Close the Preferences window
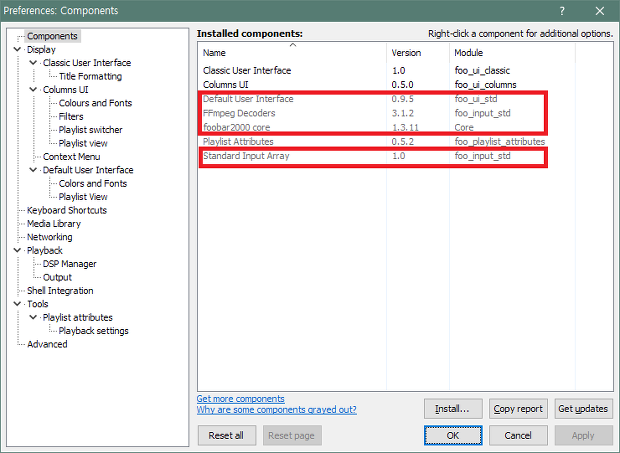This screenshot has height=453, width=620. pos(600,11)
